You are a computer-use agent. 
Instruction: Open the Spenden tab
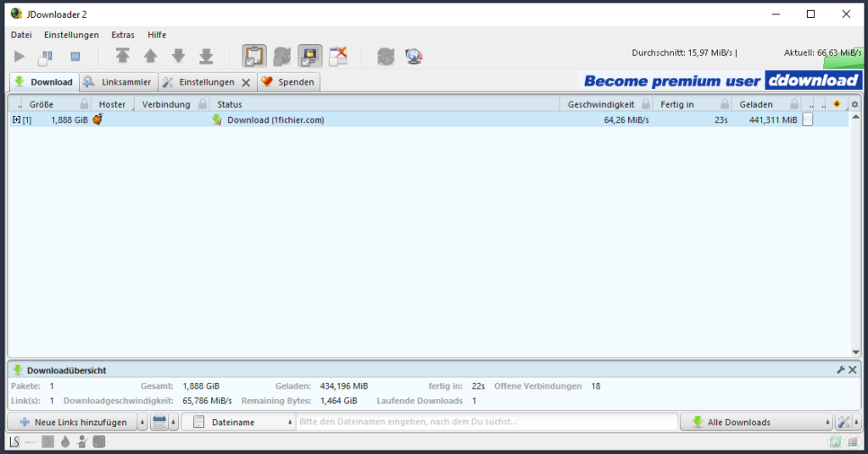point(288,82)
